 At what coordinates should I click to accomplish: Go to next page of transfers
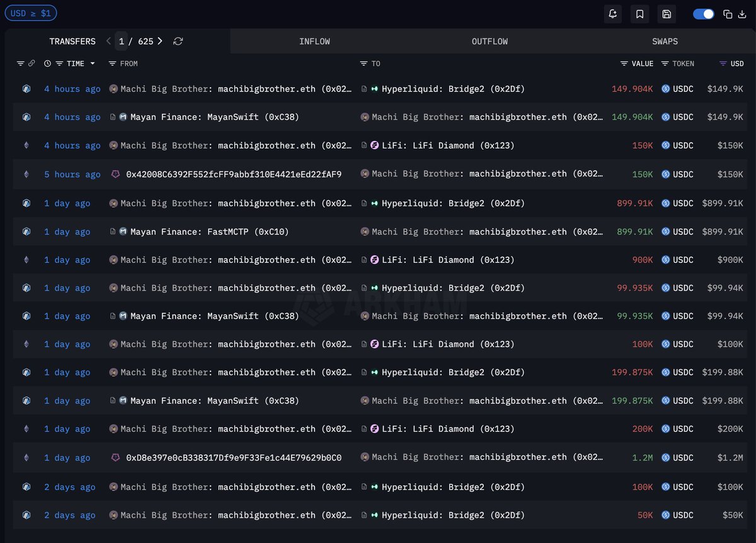point(160,41)
